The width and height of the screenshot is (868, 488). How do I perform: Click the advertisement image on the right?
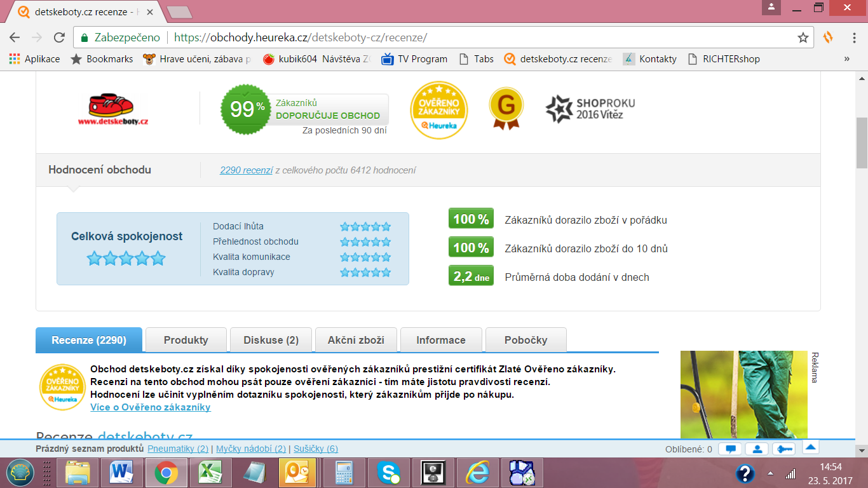pos(744,394)
